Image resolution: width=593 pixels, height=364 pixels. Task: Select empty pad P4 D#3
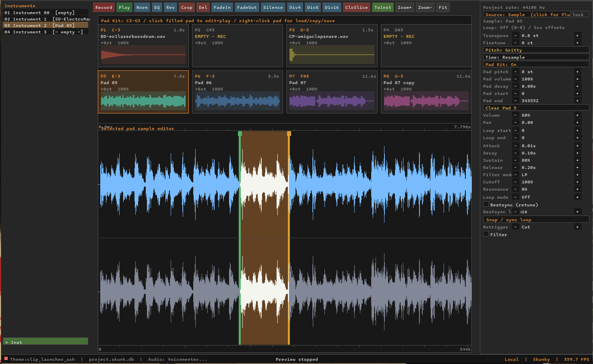(426, 45)
